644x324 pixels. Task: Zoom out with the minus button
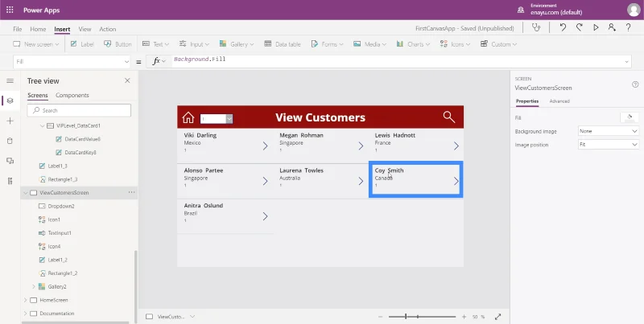pyautogui.click(x=380, y=317)
